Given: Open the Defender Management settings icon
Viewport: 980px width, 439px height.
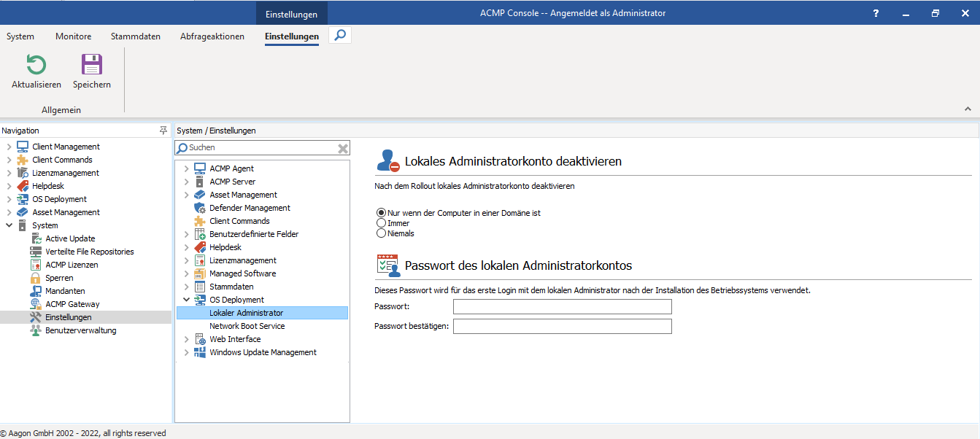Looking at the screenshot, I should (x=198, y=207).
